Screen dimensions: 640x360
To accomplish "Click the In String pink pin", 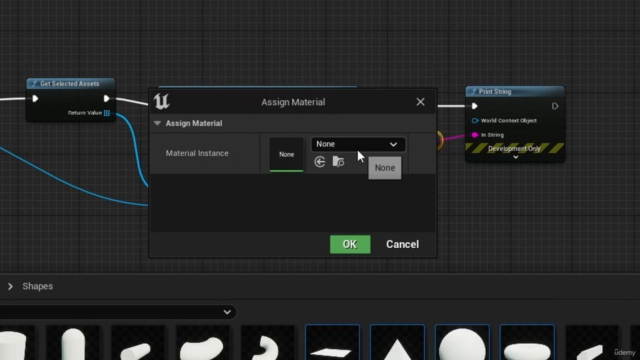I will click(x=475, y=135).
